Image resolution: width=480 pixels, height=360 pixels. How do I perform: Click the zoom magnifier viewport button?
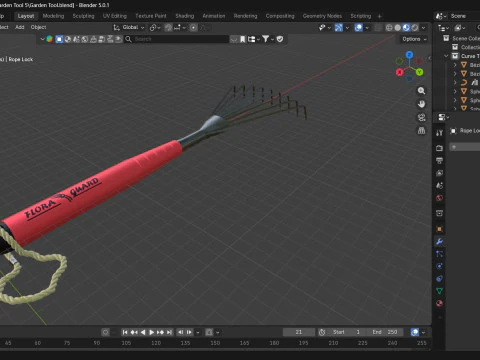421,91
